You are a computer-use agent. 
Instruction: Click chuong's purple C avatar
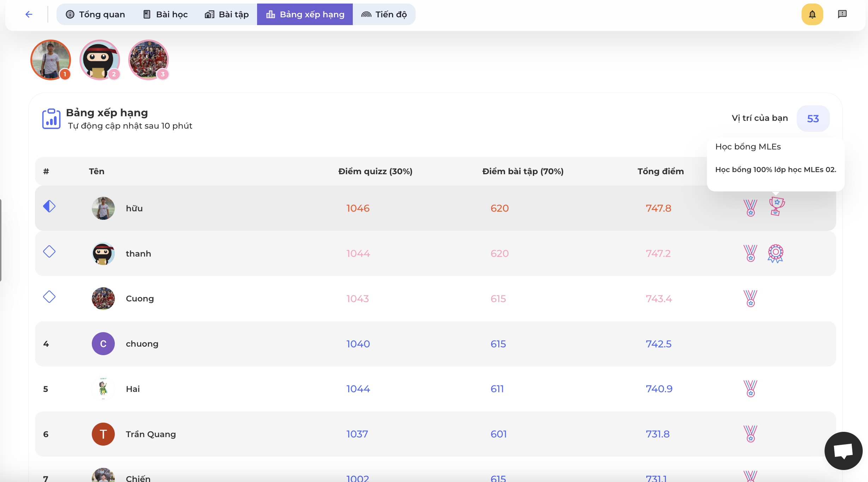coord(103,343)
